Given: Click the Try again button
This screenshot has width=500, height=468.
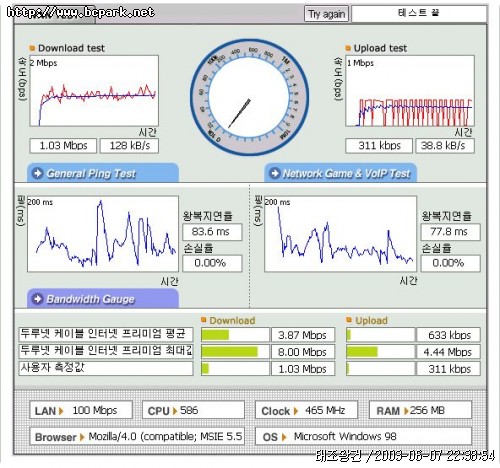Looking at the screenshot, I should tap(326, 14).
